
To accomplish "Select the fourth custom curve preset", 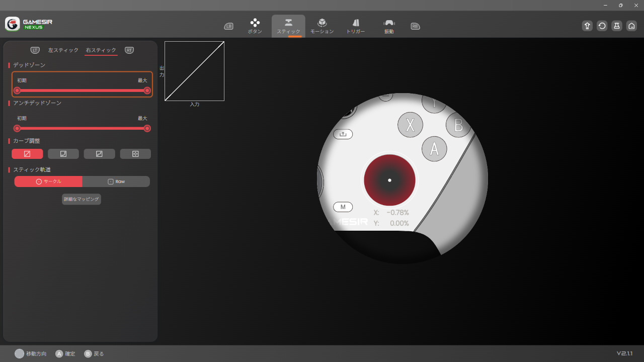I will click(135, 154).
